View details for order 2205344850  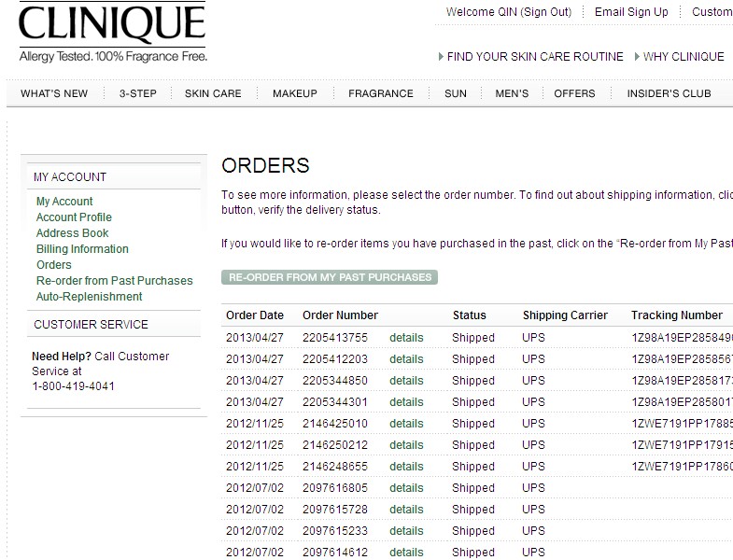point(406,381)
